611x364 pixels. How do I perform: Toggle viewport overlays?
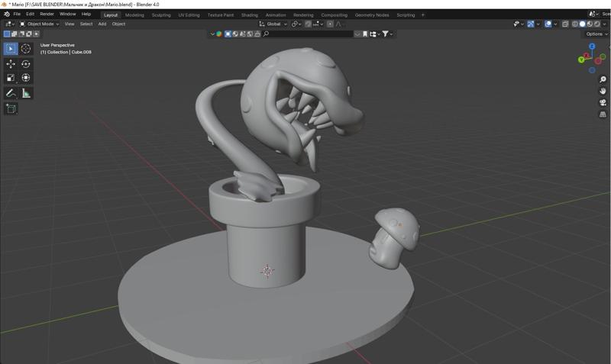[x=548, y=24]
